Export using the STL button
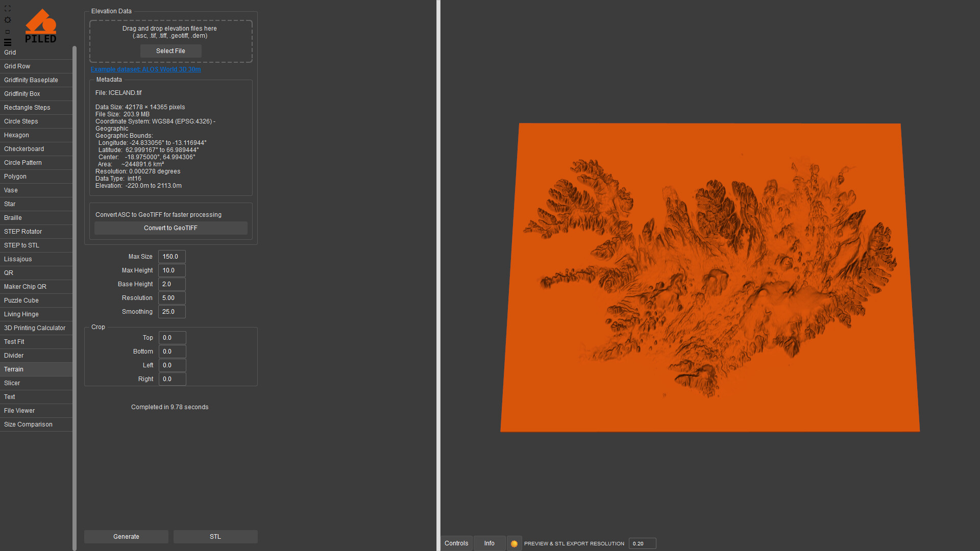Screen dimensions: 980x551 [x=215, y=537]
